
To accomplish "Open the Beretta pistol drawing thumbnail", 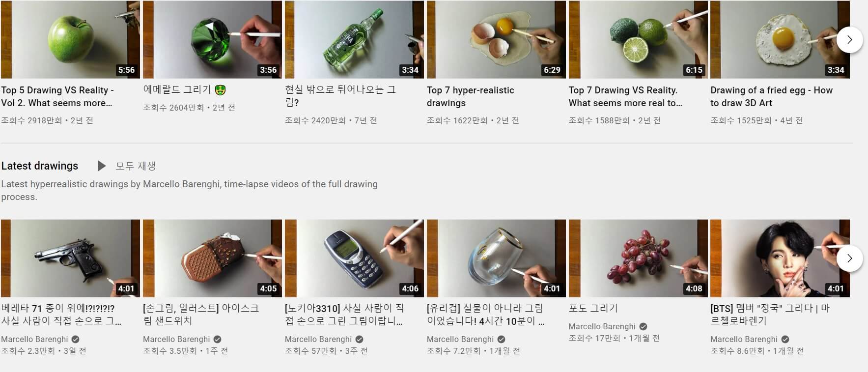I will [x=71, y=258].
